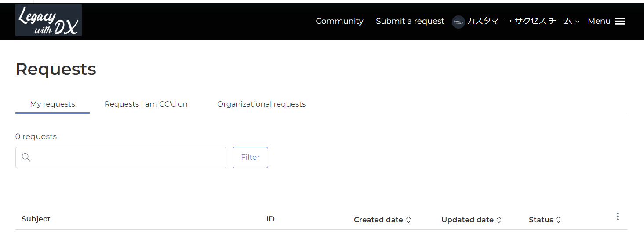The image size is (644, 250).
Task: Select the My requests tab
Action: coord(52,104)
